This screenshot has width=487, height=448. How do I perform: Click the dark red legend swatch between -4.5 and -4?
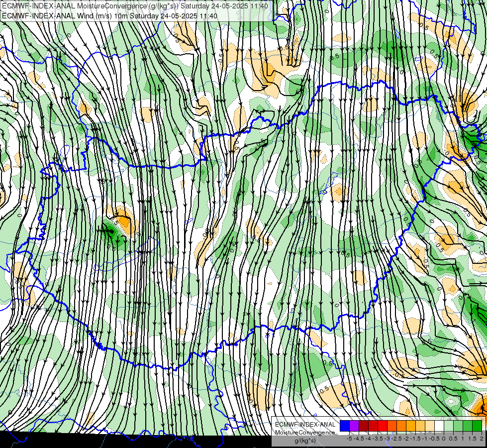tap(364, 426)
